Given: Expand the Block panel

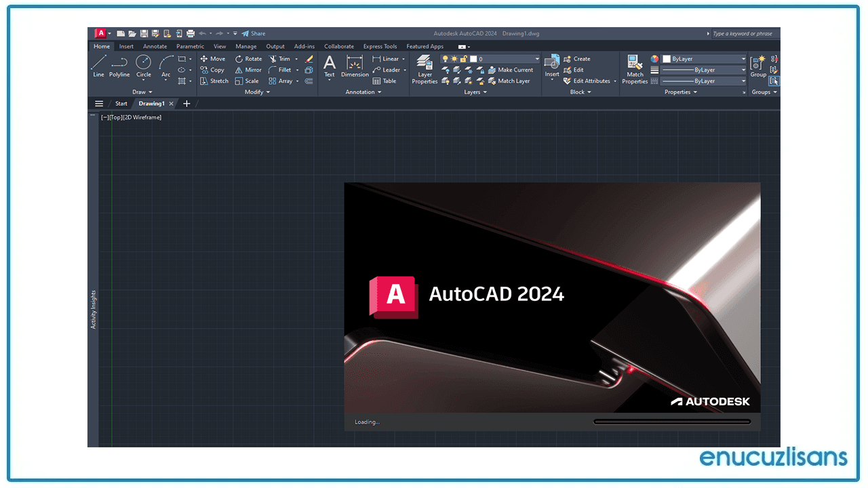Looking at the screenshot, I should pyautogui.click(x=580, y=91).
